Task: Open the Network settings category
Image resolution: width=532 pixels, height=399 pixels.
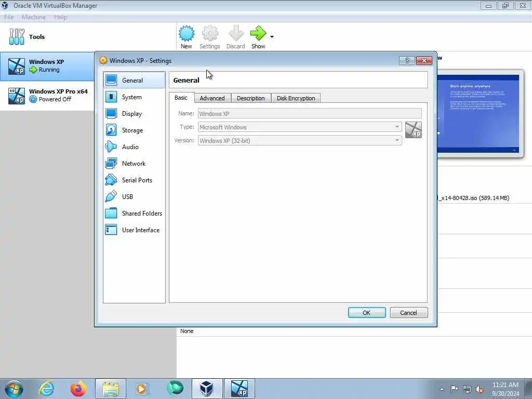Action: pos(134,164)
